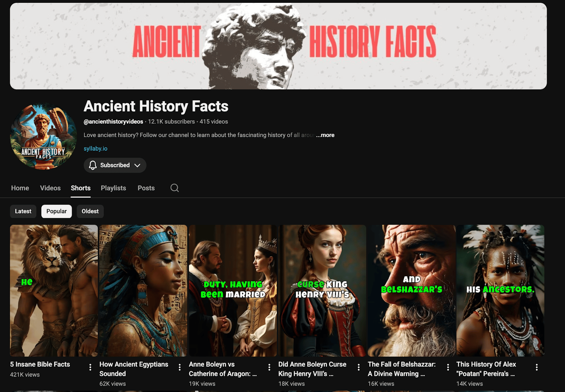Click the 16K views label
565x392 pixels.
(381, 384)
